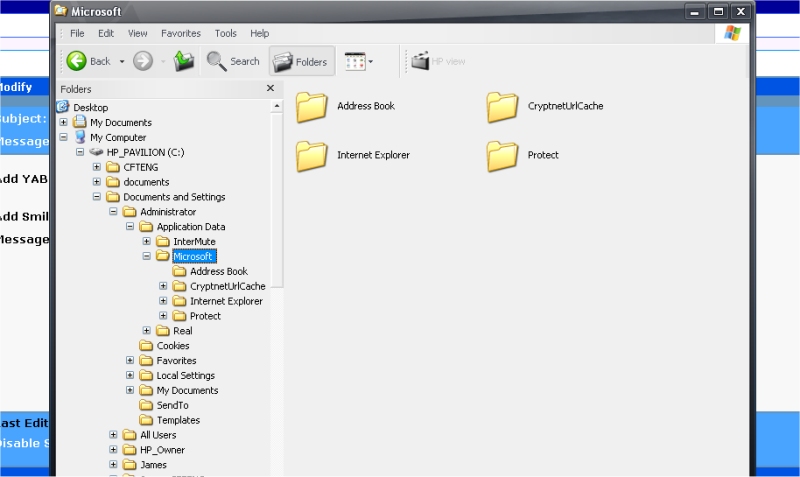800x477 pixels.
Task: Open the Address Book folder icon
Action: tap(312, 106)
